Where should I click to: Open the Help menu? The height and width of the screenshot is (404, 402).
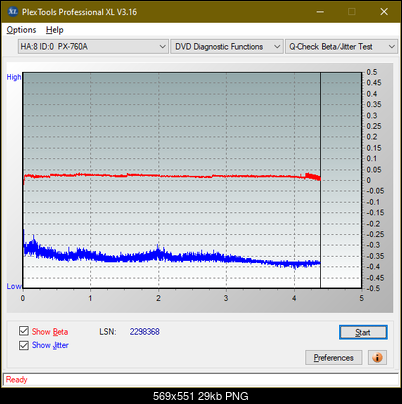(x=55, y=30)
